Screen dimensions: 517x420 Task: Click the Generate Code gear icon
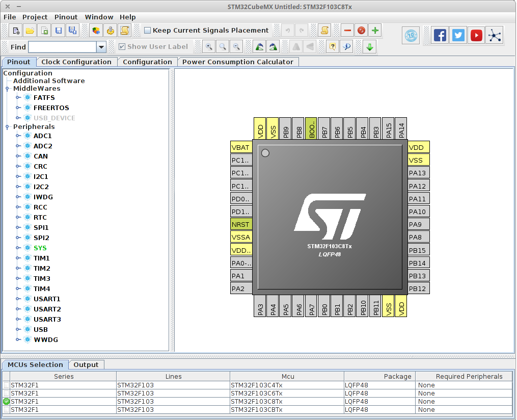111,31
